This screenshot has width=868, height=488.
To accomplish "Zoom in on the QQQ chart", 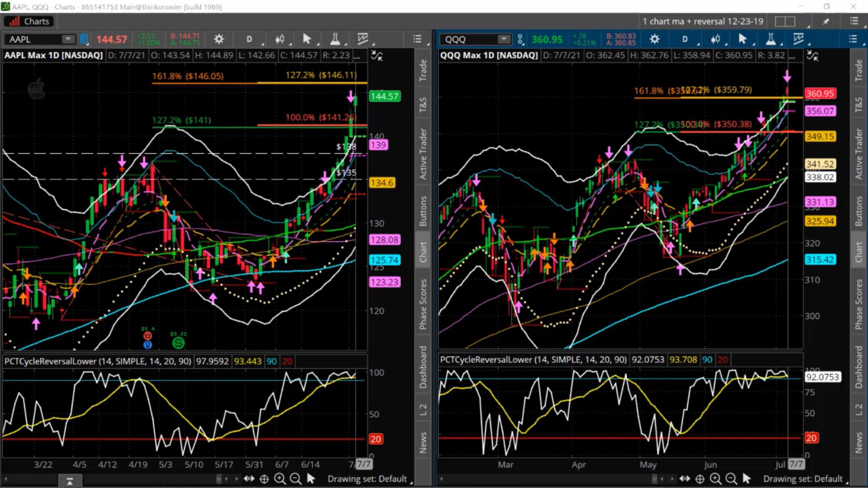I will [x=715, y=479].
